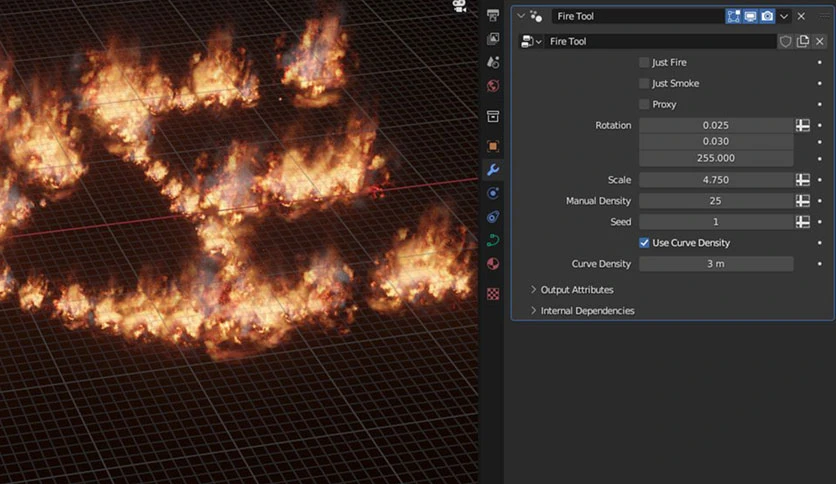Click the geometry nodes modifier type icon
The image size is (836, 484).
click(x=536, y=17)
